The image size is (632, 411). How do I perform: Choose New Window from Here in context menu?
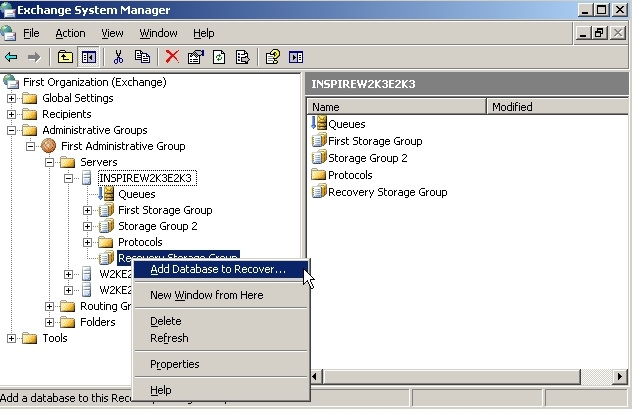click(221, 295)
